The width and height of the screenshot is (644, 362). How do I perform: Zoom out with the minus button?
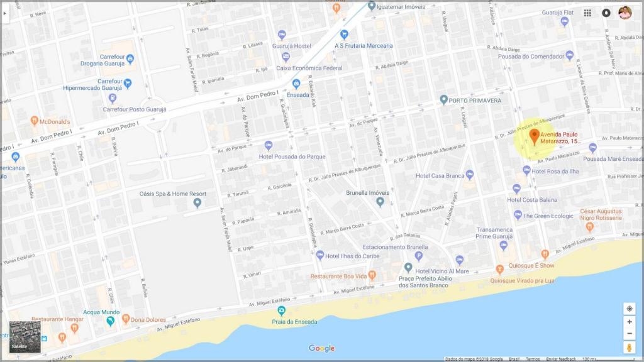(x=629, y=333)
